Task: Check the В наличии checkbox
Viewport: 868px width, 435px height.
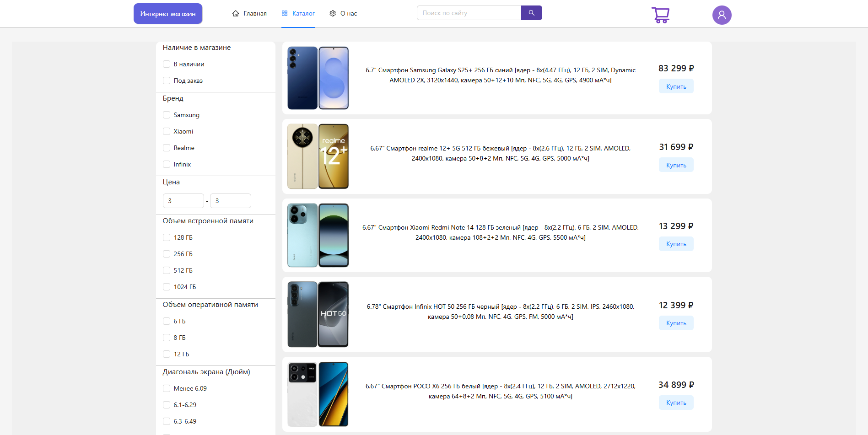Action: point(167,64)
